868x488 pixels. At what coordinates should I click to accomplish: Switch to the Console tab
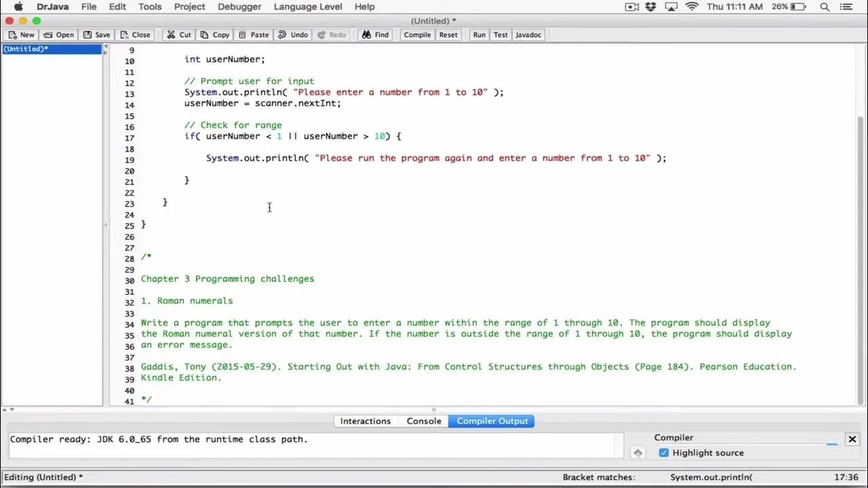click(424, 421)
